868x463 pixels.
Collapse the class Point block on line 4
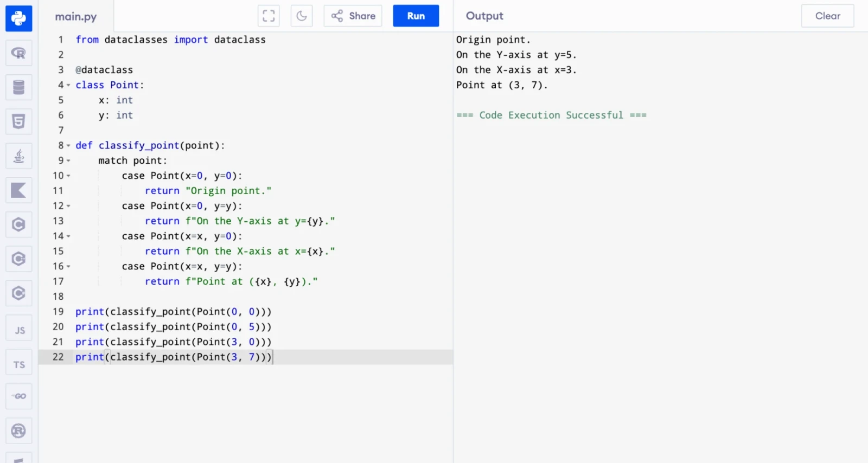(x=68, y=85)
